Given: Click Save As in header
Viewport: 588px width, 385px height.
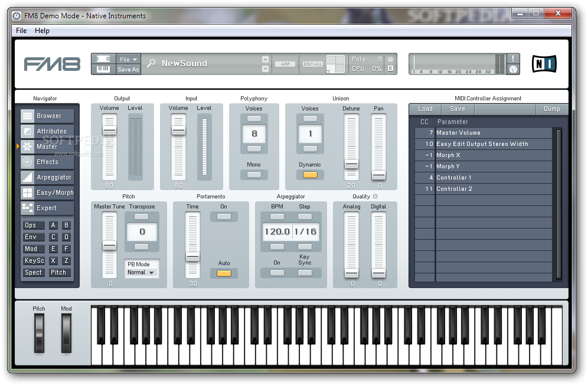Looking at the screenshot, I should (128, 70).
